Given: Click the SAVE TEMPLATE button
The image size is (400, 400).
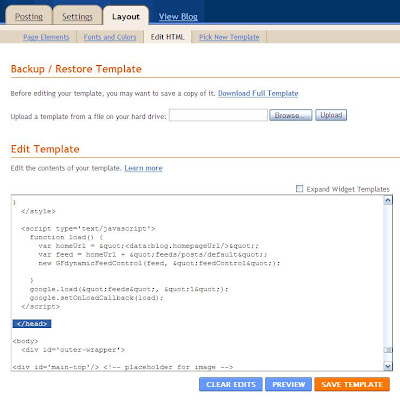Looking at the screenshot, I should 352,384.
